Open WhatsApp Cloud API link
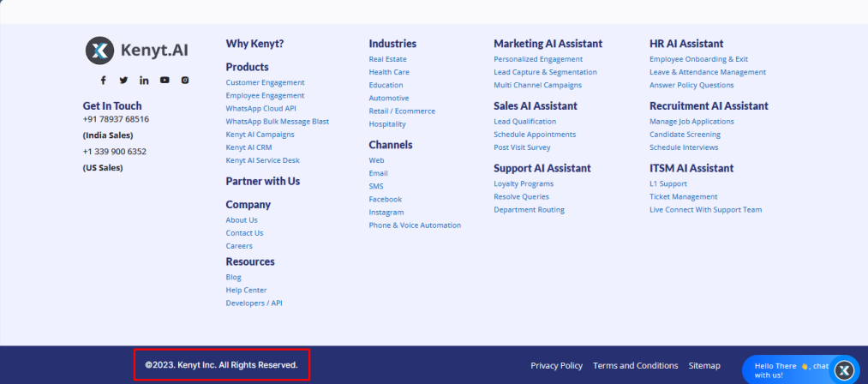Viewport: 868px width, 384px height. point(260,109)
